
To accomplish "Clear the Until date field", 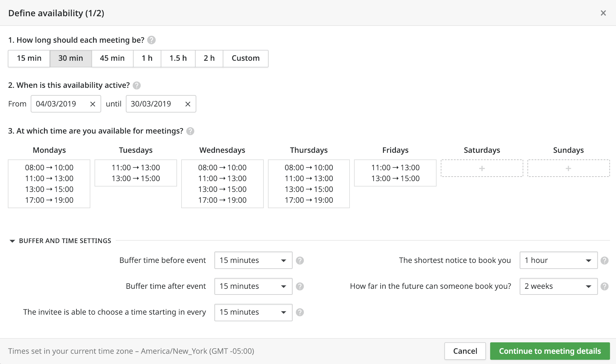I will click(x=188, y=104).
